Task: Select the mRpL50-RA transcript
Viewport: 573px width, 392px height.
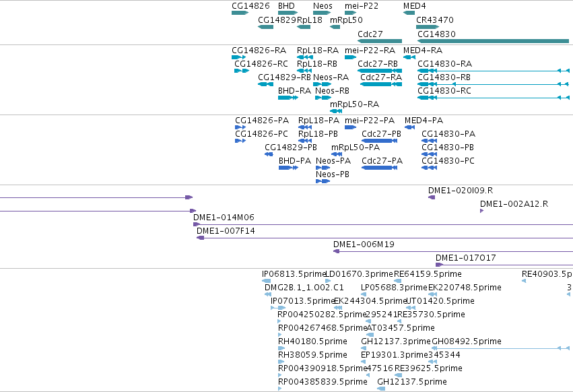Action: (336, 111)
